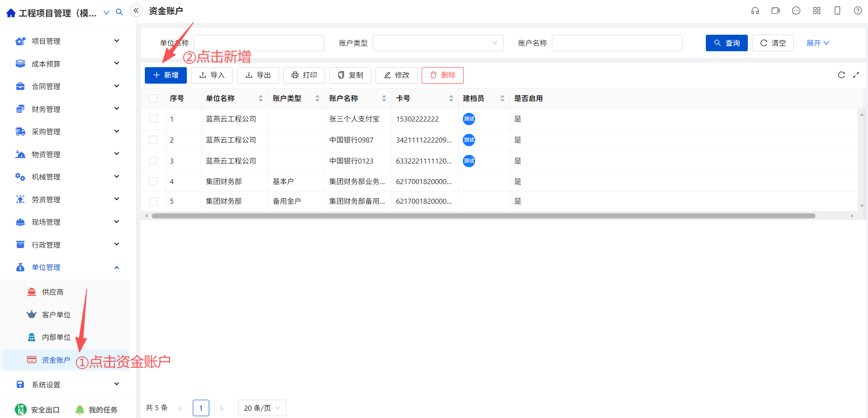The image size is (868, 418).
Task: Open the 账户类型 filter dropdown
Action: pyautogui.click(x=438, y=43)
